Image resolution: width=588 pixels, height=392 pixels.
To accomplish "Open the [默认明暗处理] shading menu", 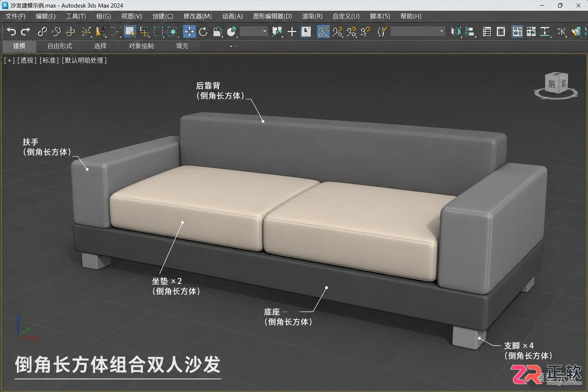I will pos(84,60).
